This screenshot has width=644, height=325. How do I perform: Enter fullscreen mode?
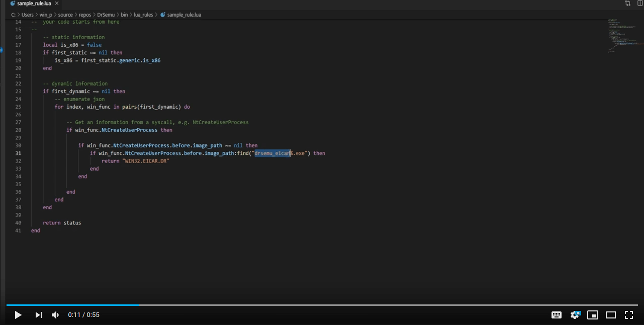coord(629,315)
